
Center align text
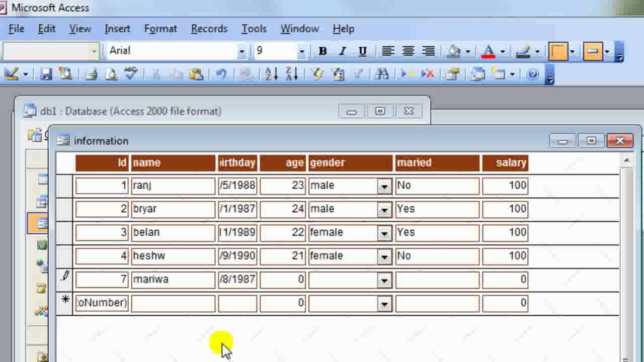408,51
